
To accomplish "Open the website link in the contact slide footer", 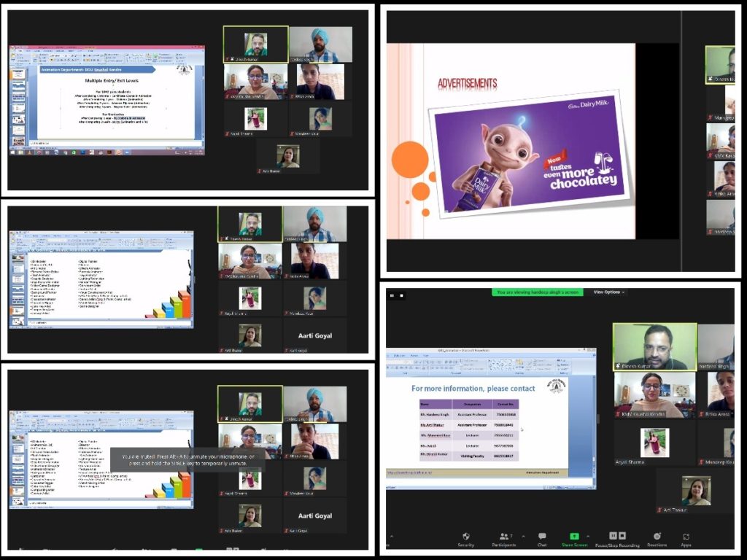I will click(409, 472).
